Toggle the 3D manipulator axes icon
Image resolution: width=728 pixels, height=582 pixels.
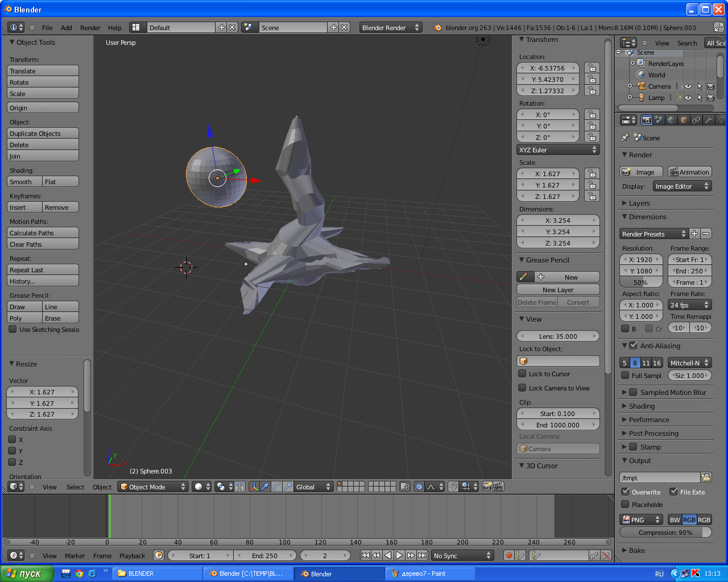[x=254, y=487]
